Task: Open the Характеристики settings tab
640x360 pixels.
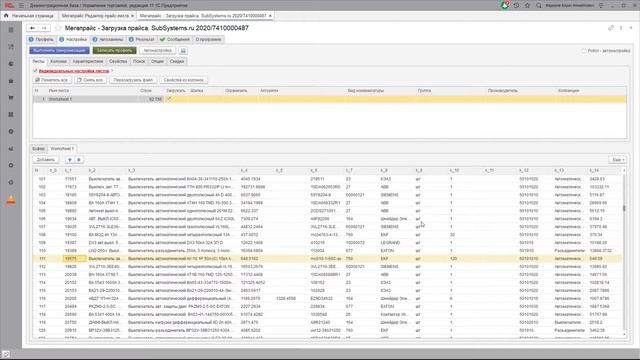Action: coord(88,61)
